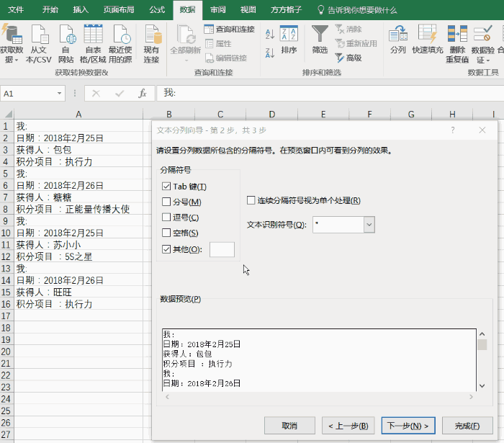Click preview horizontal scroll right arrow
Viewport: 504px width, 443px height.
click(x=471, y=397)
